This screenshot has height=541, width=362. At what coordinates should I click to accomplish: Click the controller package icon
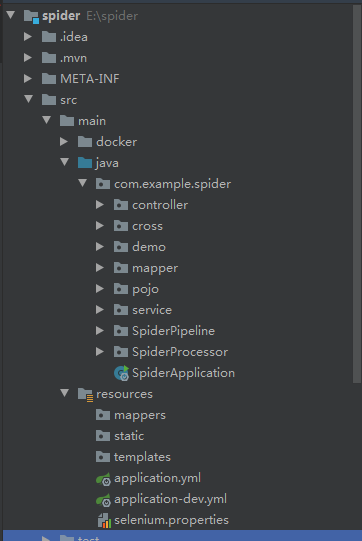coord(121,205)
